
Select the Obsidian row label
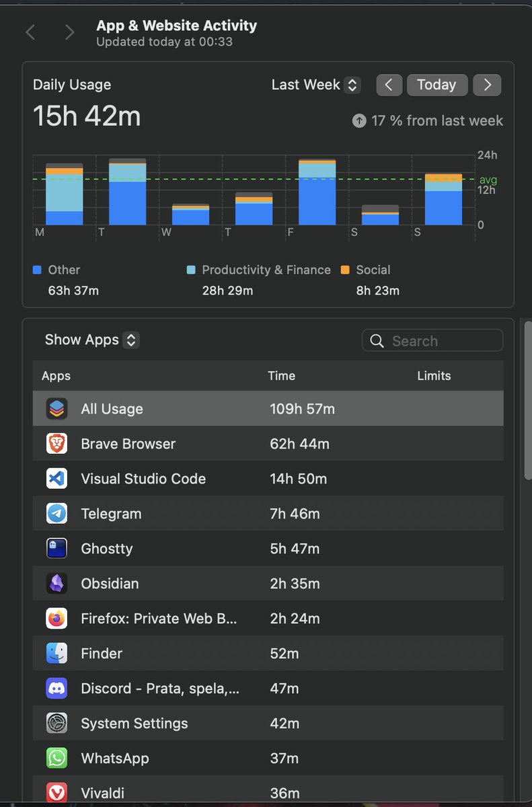[110, 584]
